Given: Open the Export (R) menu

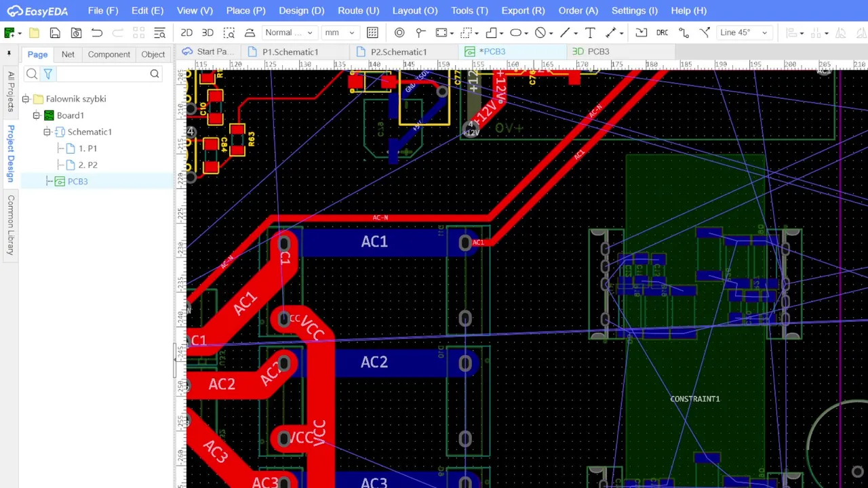Looking at the screenshot, I should tap(523, 10).
